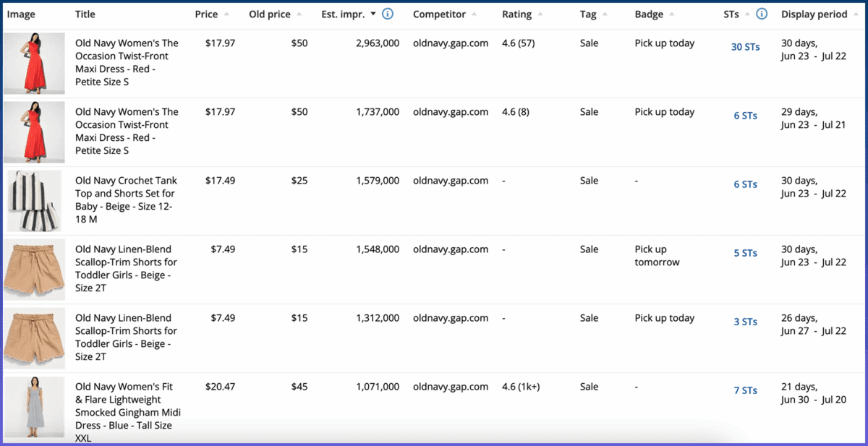Image resolution: width=868 pixels, height=446 pixels.
Task: Open the 6 STs link for the crochet tank set
Action: point(745,184)
